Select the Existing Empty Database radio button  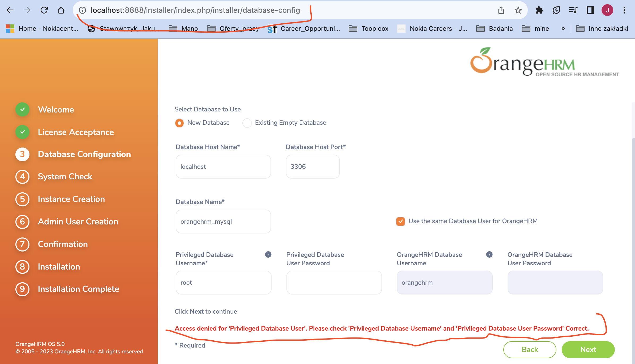247,123
